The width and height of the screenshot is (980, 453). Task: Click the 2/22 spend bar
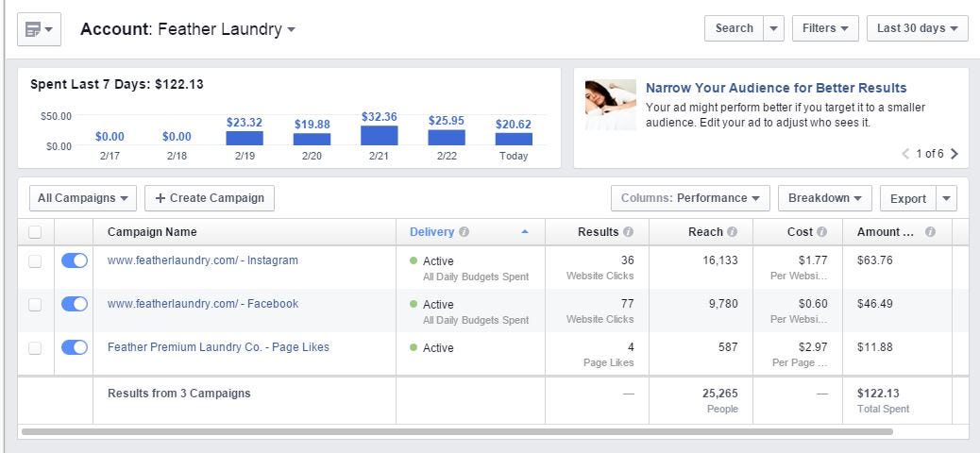pos(447,138)
